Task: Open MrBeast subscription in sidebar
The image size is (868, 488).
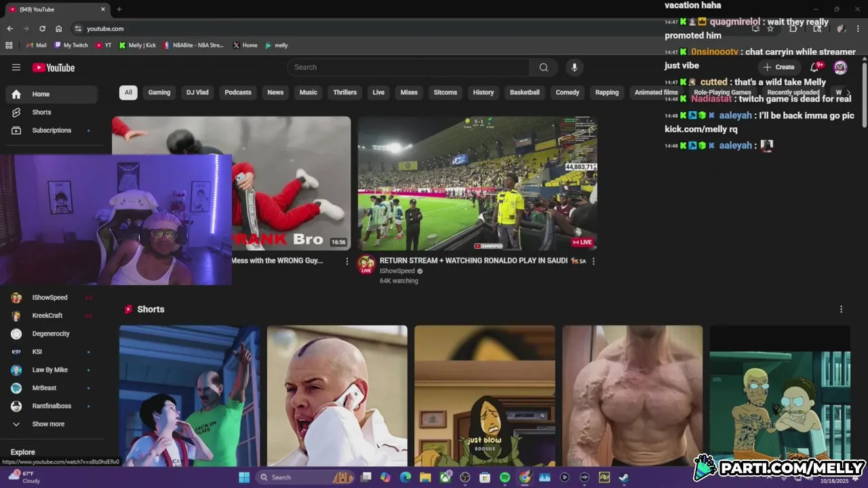Action: click(x=52, y=388)
